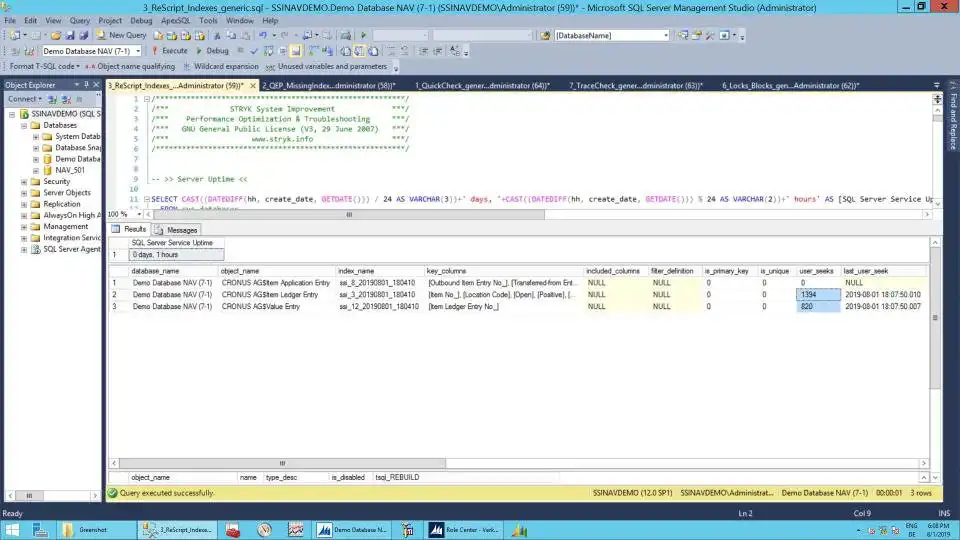
Task: Click the New Query toolbar button
Action: click(x=121, y=36)
